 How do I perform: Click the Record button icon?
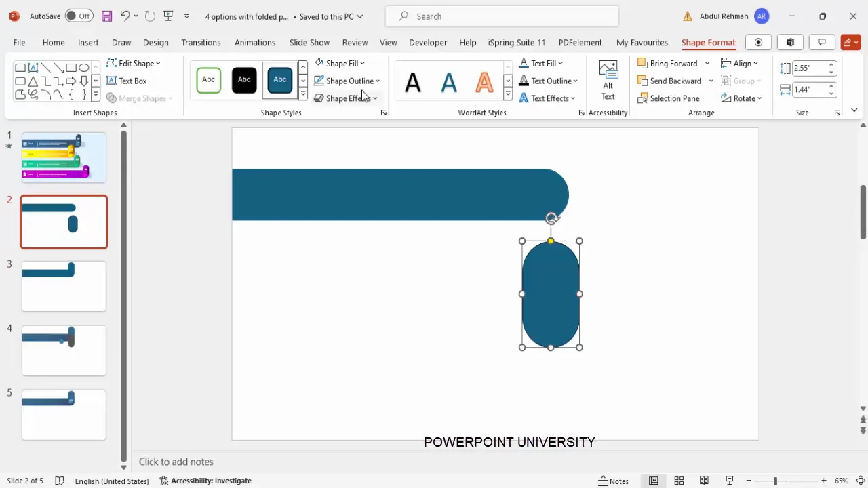point(758,42)
